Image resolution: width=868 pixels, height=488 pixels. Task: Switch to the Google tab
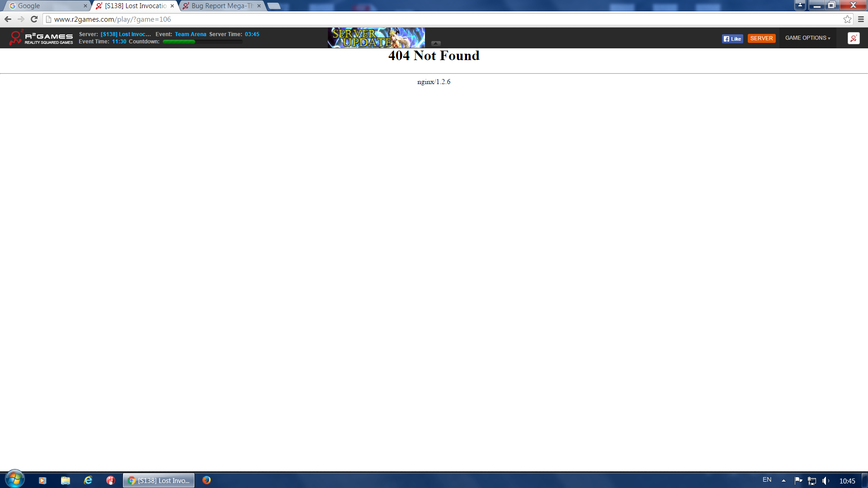tap(45, 6)
